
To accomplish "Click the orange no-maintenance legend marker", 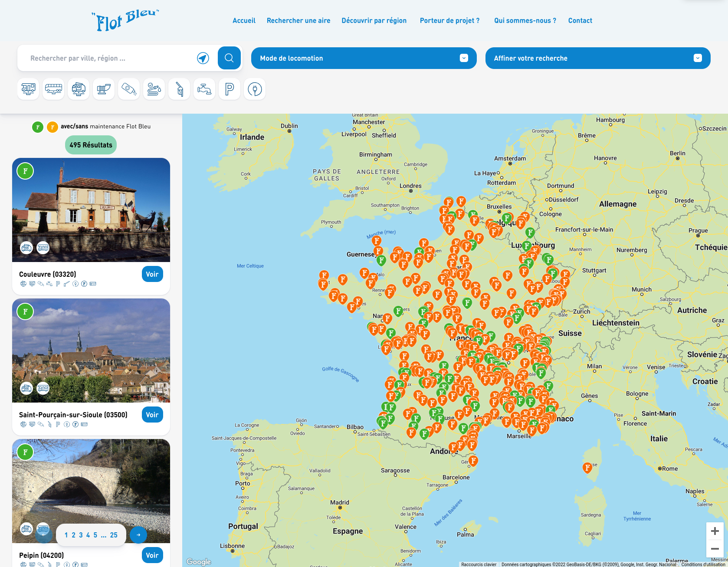I will tap(52, 127).
